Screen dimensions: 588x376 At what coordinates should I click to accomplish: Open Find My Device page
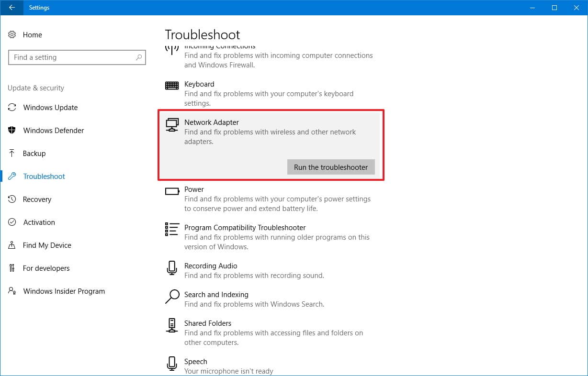47,245
